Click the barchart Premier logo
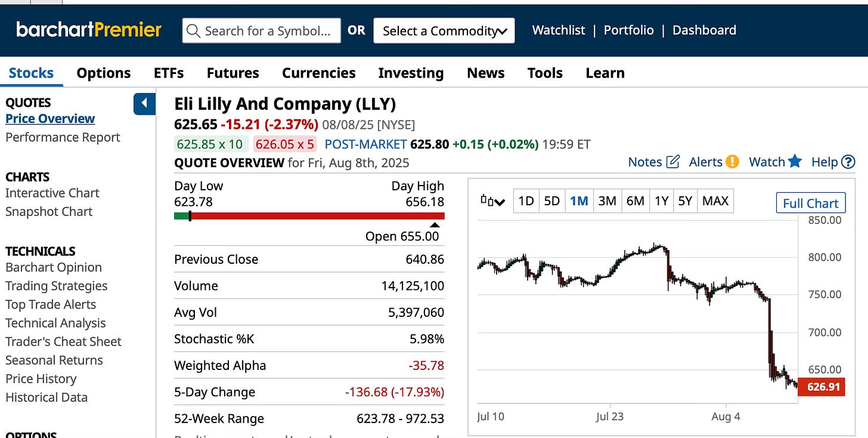 89,30
